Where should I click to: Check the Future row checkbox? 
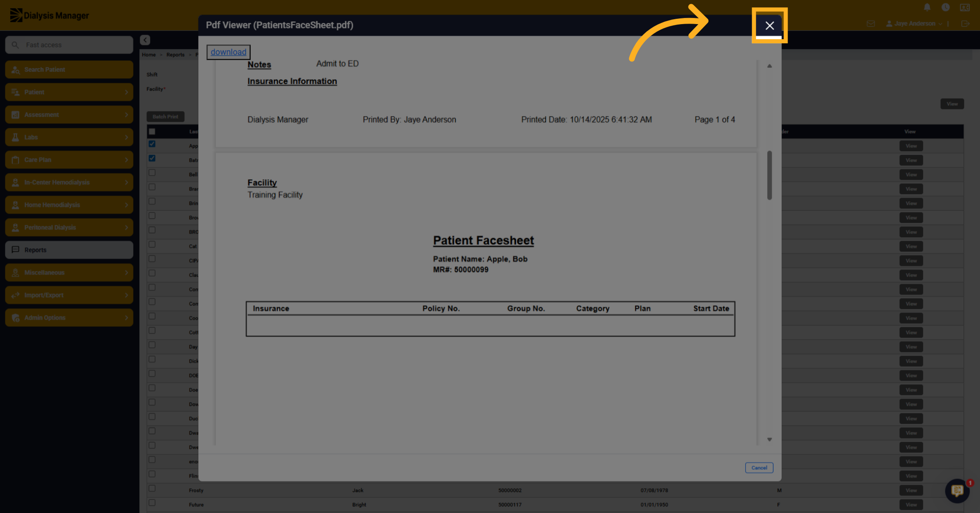click(x=152, y=502)
